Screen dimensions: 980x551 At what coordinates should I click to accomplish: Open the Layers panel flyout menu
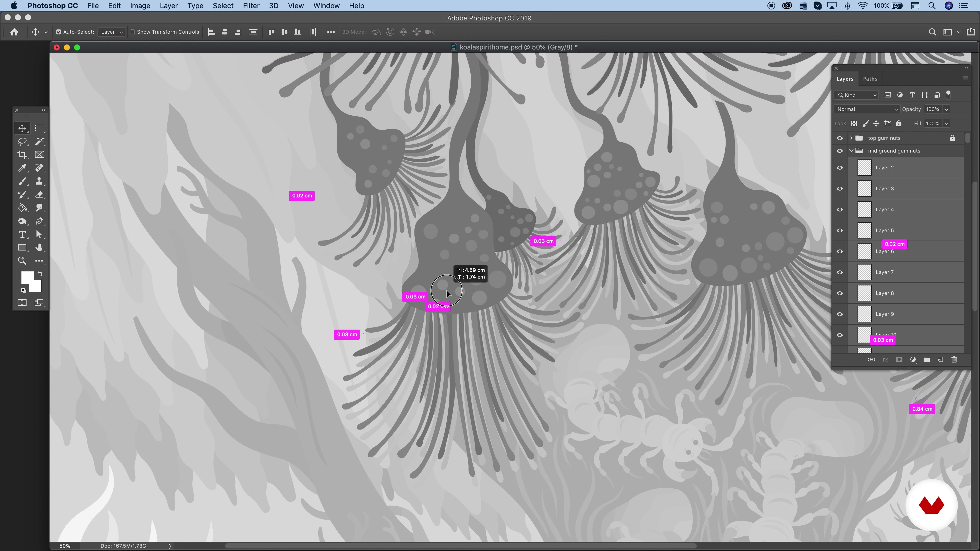click(x=965, y=79)
